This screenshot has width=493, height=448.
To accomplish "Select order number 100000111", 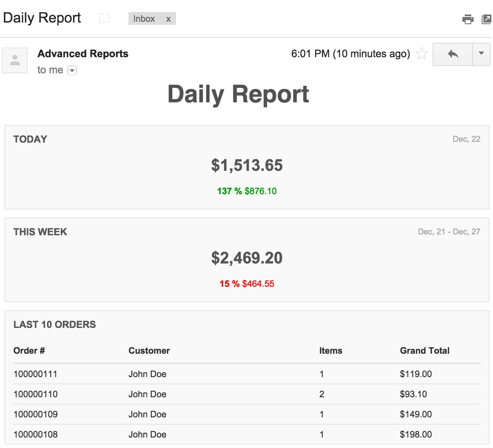I will coord(35,374).
